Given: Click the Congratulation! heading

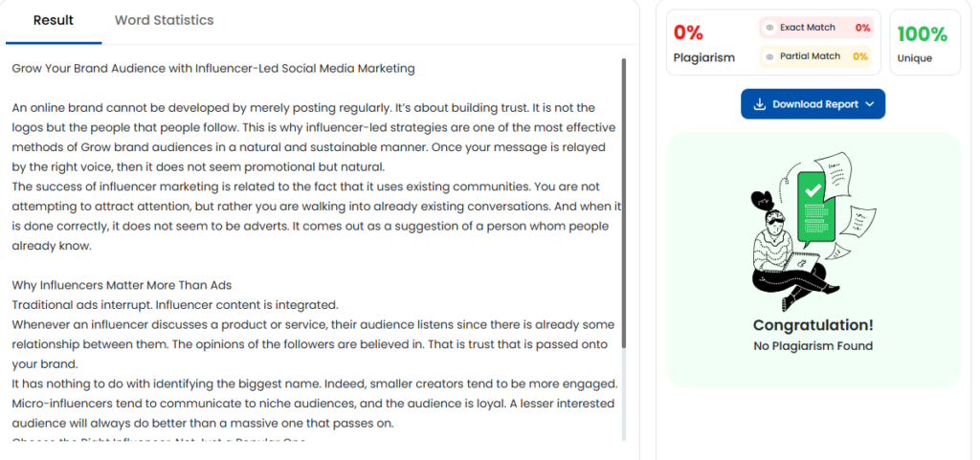Looking at the screenshot, I should [x=813, y=325].
